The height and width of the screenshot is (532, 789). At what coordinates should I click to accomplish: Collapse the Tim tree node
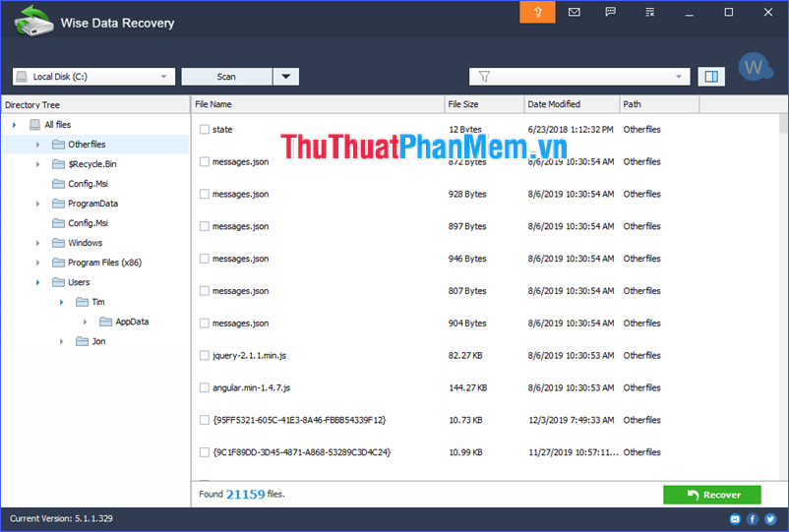coord(61,302)
